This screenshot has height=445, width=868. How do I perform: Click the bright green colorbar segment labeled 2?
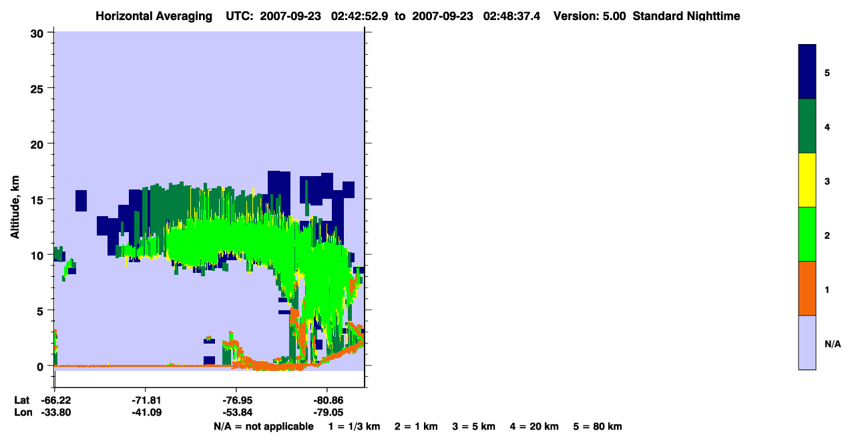(807, 234)
